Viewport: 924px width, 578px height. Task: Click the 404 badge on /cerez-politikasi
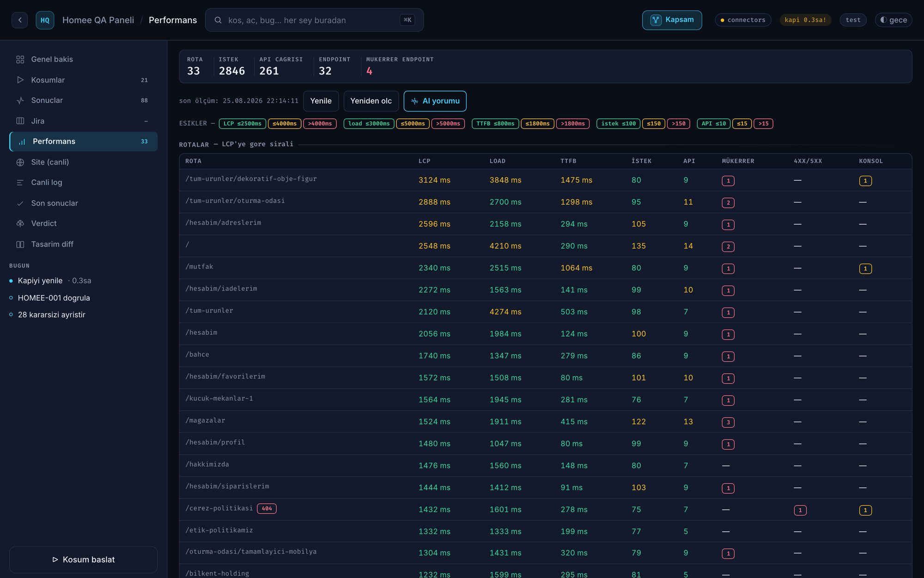coord(267,509)
